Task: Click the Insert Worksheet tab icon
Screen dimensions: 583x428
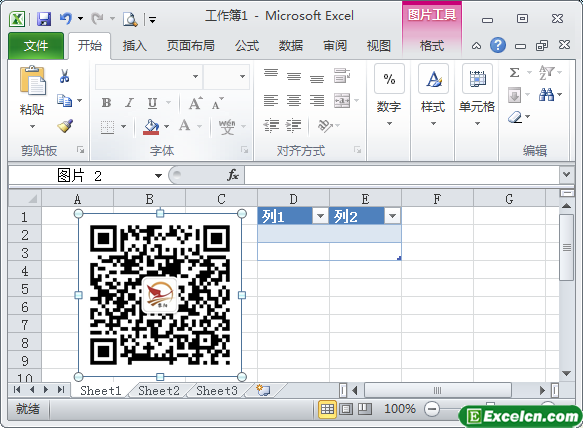Action: point(263,390)
